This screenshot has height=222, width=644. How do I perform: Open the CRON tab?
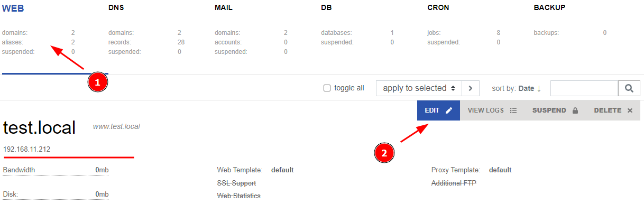438,8
